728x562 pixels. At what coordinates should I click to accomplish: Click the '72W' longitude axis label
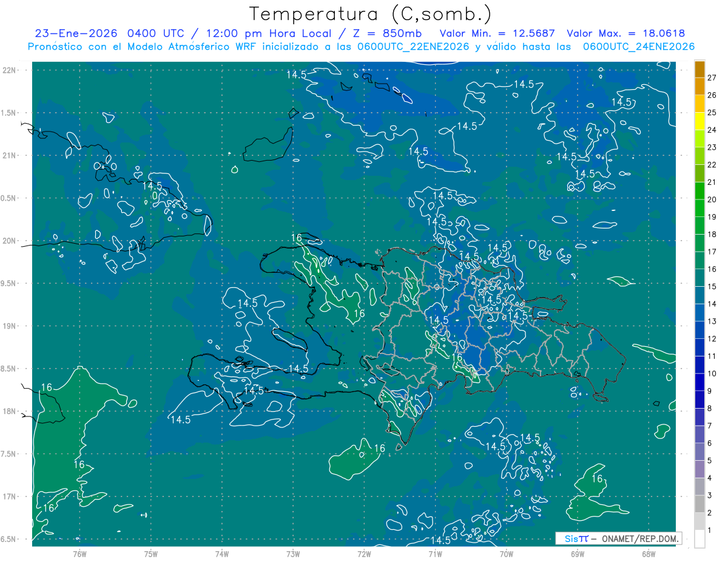point(364,554)
